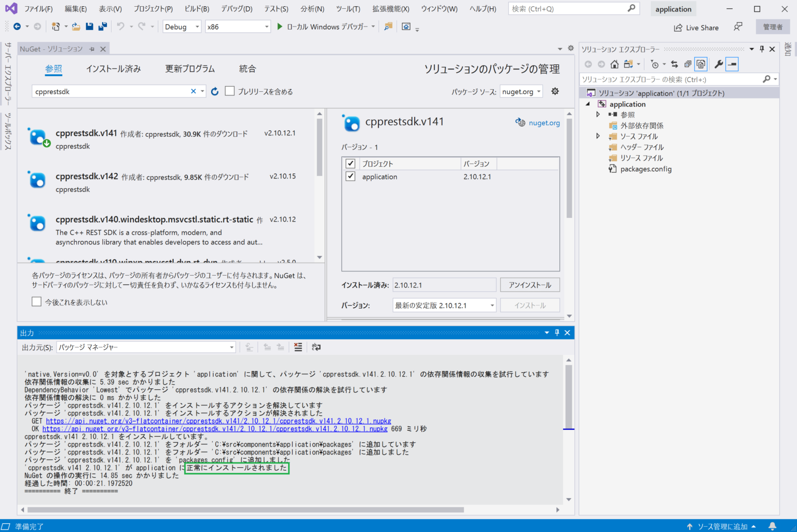797x532 pixels.
Task: Enable the プレリリースを含める checkbox
Action: coord(230,91)
